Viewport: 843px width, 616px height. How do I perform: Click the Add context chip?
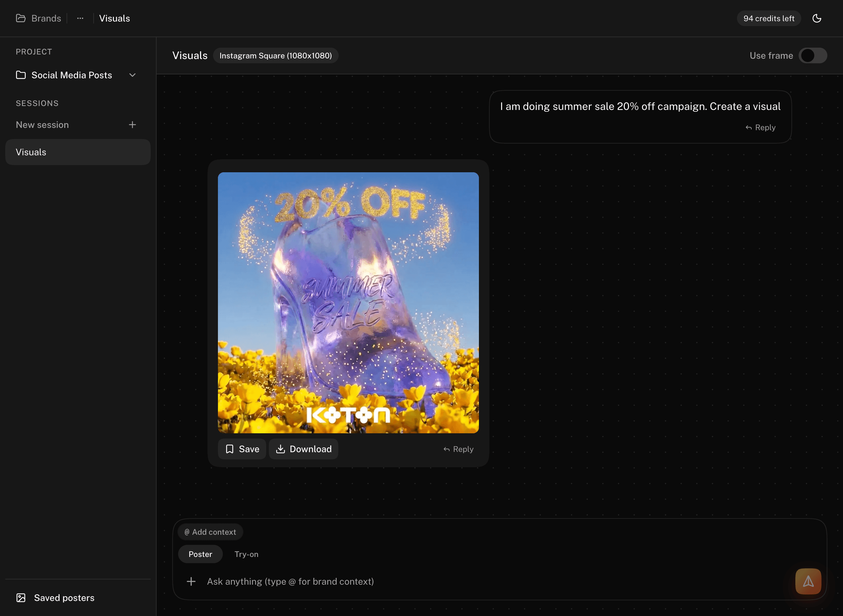(210, 532)
